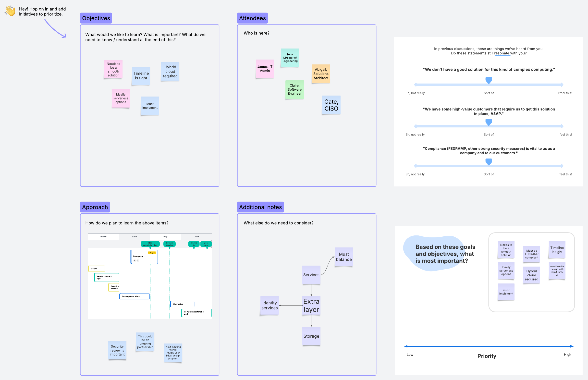Open the 'Security Review' timeline card

coord(114,287)
